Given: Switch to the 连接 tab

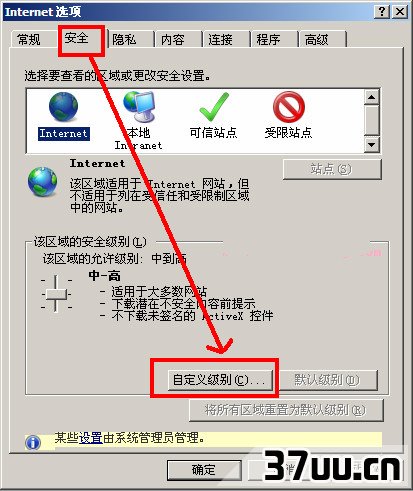Looking at the screenshot, I should [220, 39].
